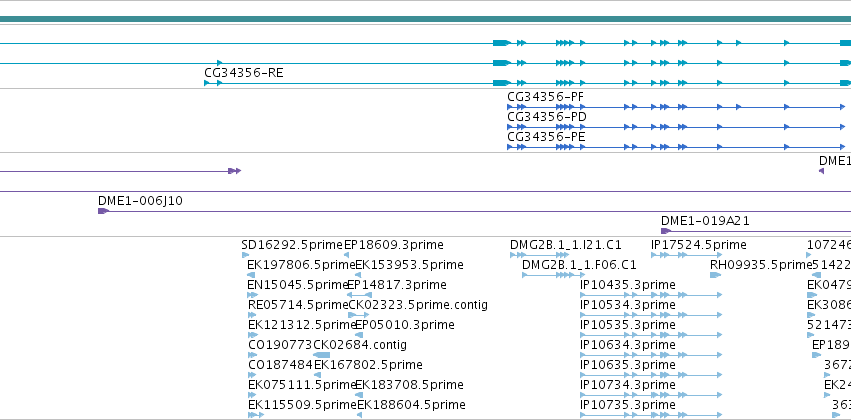Select the IP10734.3prime label
Screen dimensions: 851x420
(627, 385)
